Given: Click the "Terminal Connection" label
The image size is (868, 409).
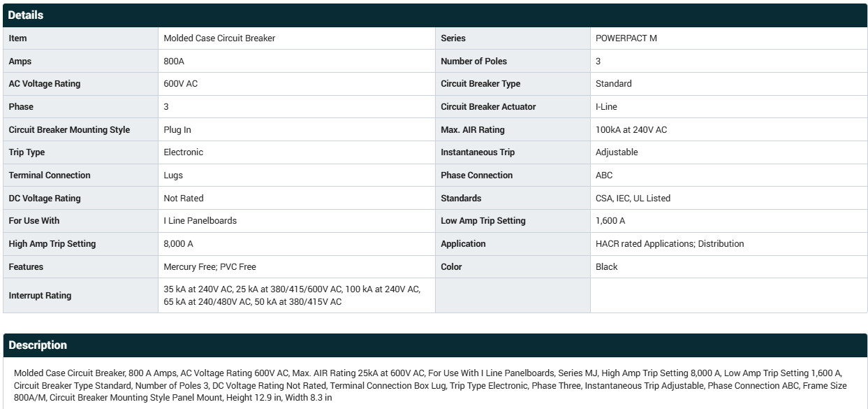Looking at the screenshot, I should pyautogui.click(x=50, y=175).
